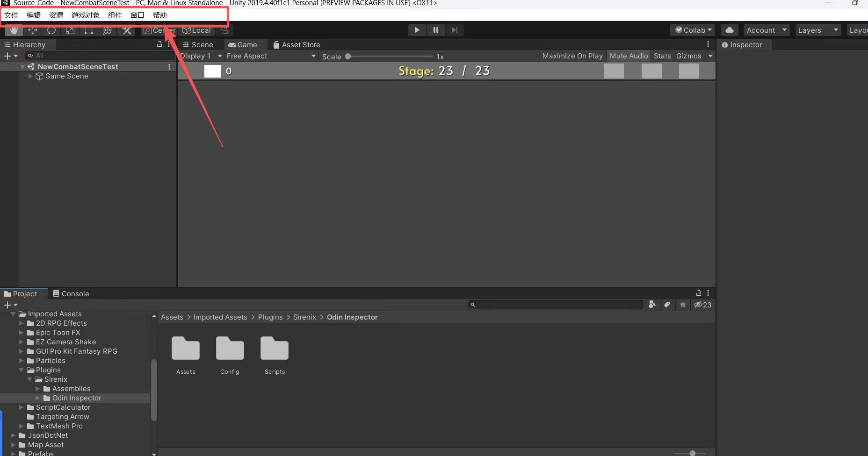Screen dimensions: 868x456
Task: Toggle the Stats overlay
Action: [662, 56]
